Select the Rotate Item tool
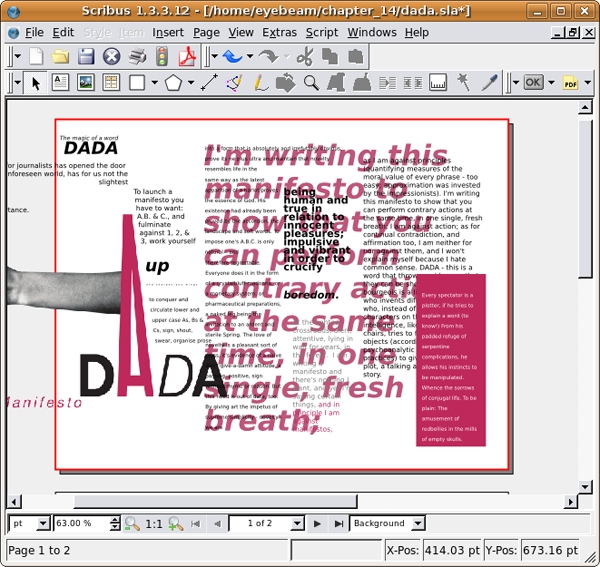The height and width of the screenshot is (567, 600). (285, 83)
